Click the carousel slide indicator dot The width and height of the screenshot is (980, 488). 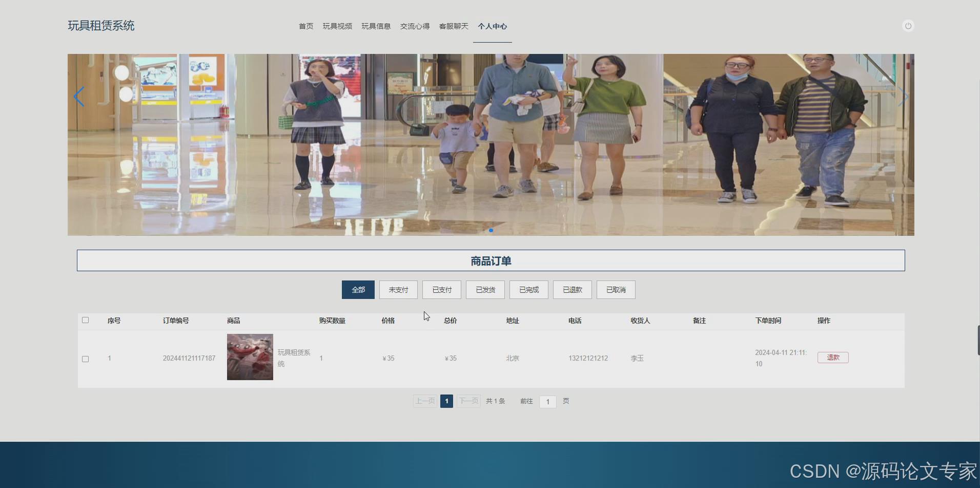pos(491,230)
